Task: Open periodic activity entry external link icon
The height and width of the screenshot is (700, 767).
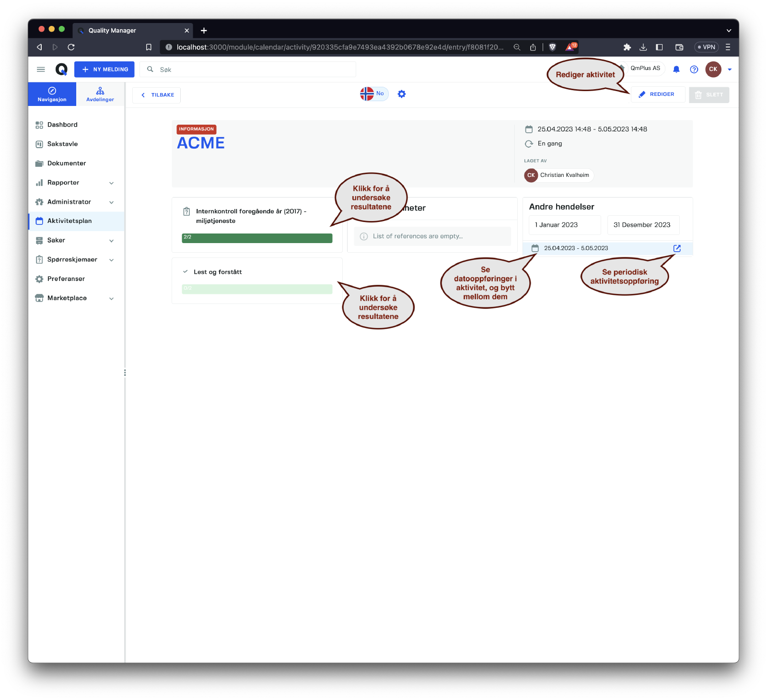Action: point(677,248)
